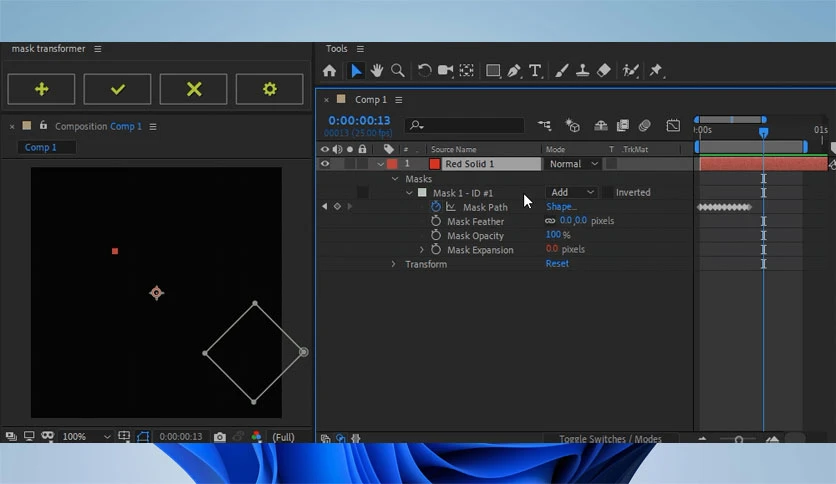Image resolution: width=836 pixels, height=484 pixels.
Task: Select the Type tool
Action: [x=535, y=70]
